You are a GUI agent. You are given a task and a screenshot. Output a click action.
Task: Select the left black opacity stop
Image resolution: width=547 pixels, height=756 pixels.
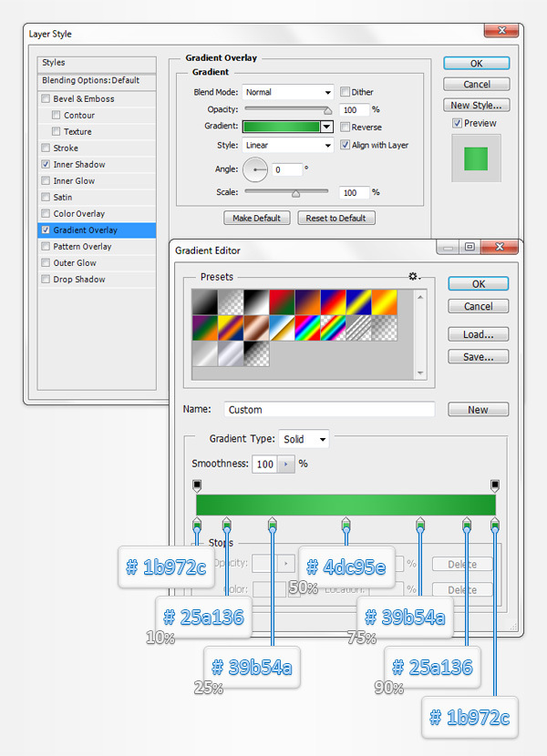point(197,485)
